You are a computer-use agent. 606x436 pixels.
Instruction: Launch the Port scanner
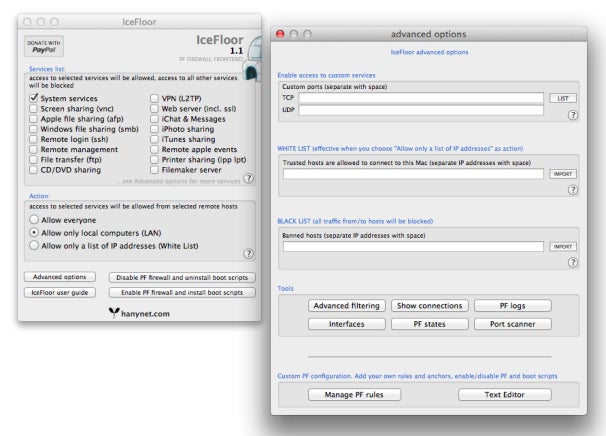(x=512, y=324)
